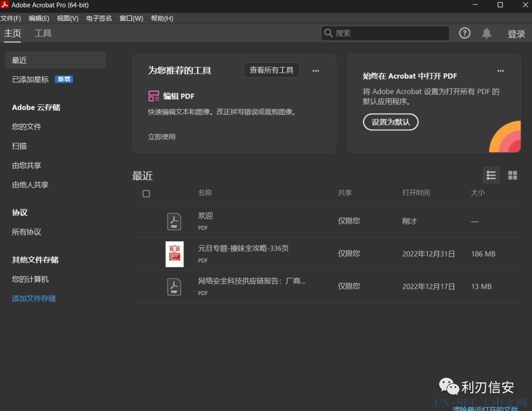The width and height of the screenshot is (532, 411).
Task: Sort recent files by 名称 column
Action: [205, 193]
